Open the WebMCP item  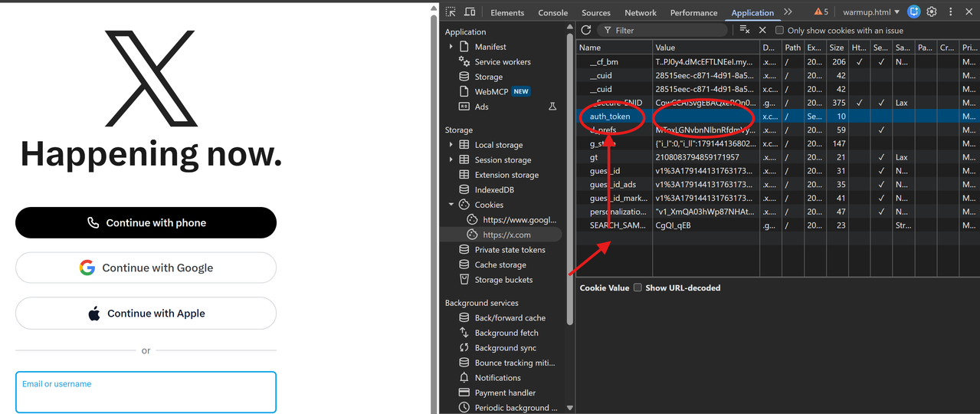point(491,91)
